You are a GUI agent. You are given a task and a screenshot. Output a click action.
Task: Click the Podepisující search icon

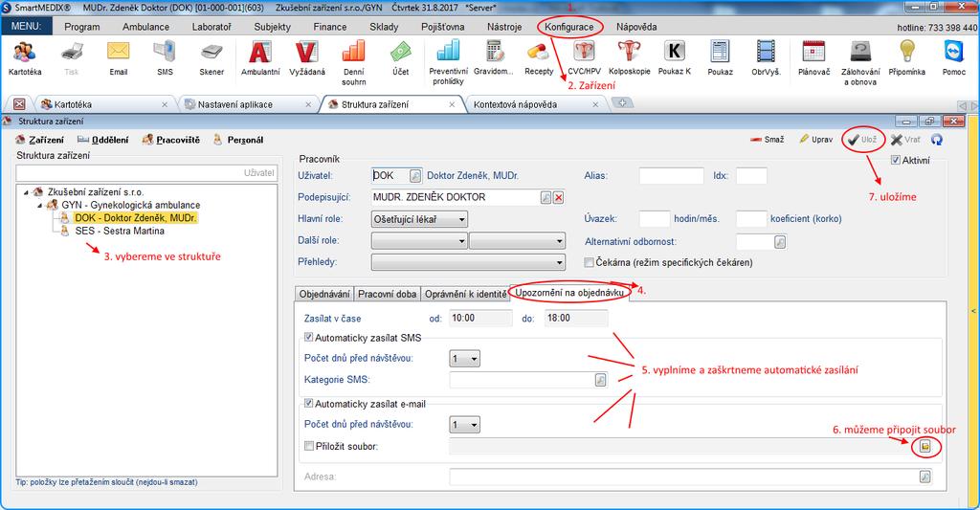coord(546,197)
